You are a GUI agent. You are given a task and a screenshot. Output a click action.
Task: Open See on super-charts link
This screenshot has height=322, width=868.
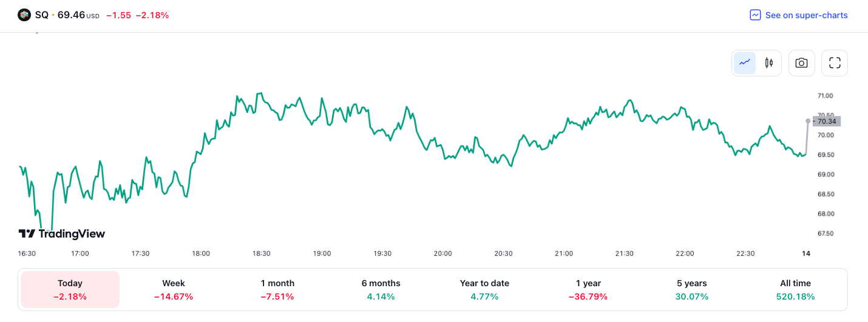pos(806,15)
